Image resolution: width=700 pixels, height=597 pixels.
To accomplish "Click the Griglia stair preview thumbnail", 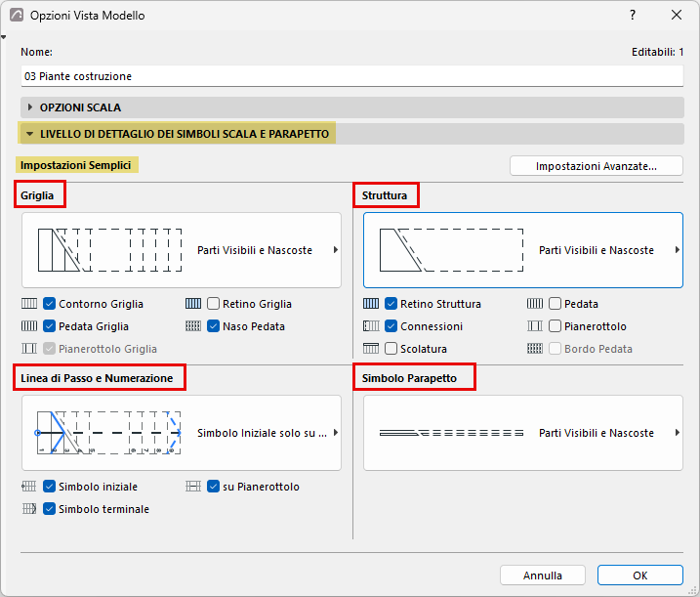I will [109, 250].
